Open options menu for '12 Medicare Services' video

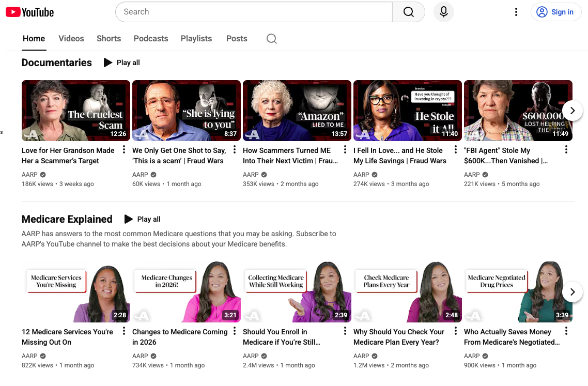point(124,331)
